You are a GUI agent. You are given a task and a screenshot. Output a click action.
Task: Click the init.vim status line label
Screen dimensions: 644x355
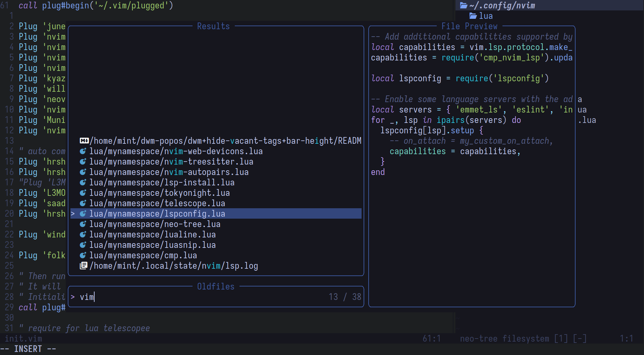23,339
